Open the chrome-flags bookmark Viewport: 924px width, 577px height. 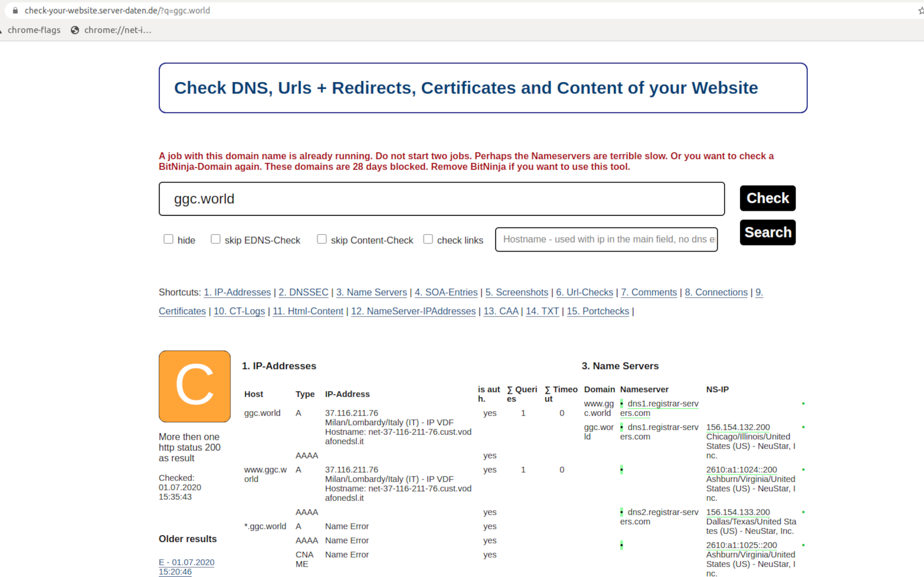click(x=34, y=30)
